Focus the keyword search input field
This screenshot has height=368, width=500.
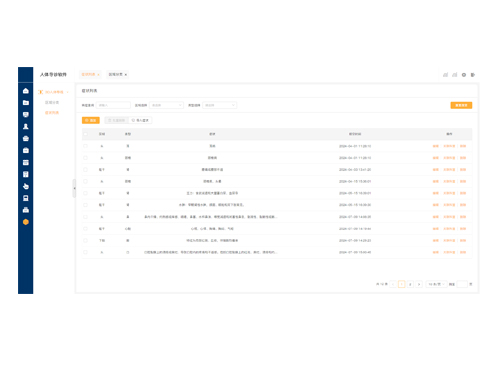pyautogui.click(x=113, y=105)
